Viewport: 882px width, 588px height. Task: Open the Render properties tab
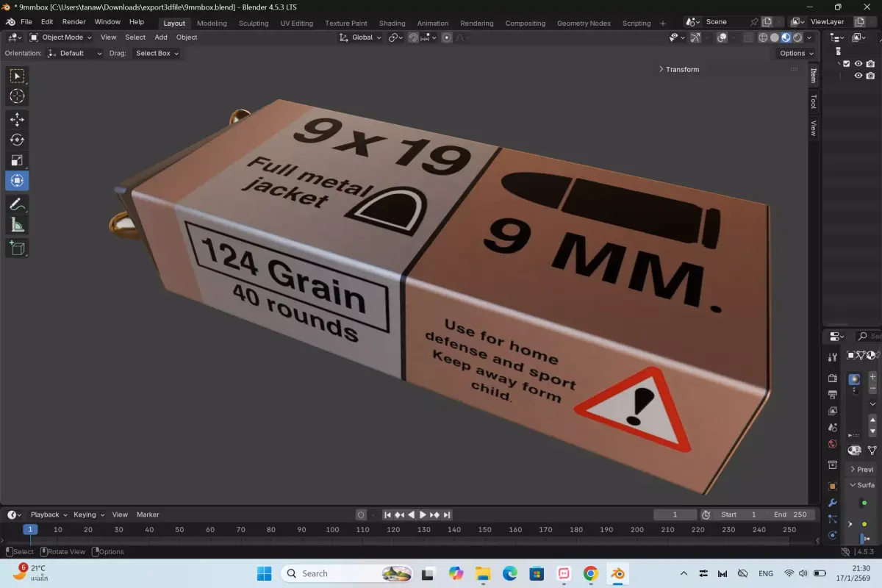tap(833, 379)
